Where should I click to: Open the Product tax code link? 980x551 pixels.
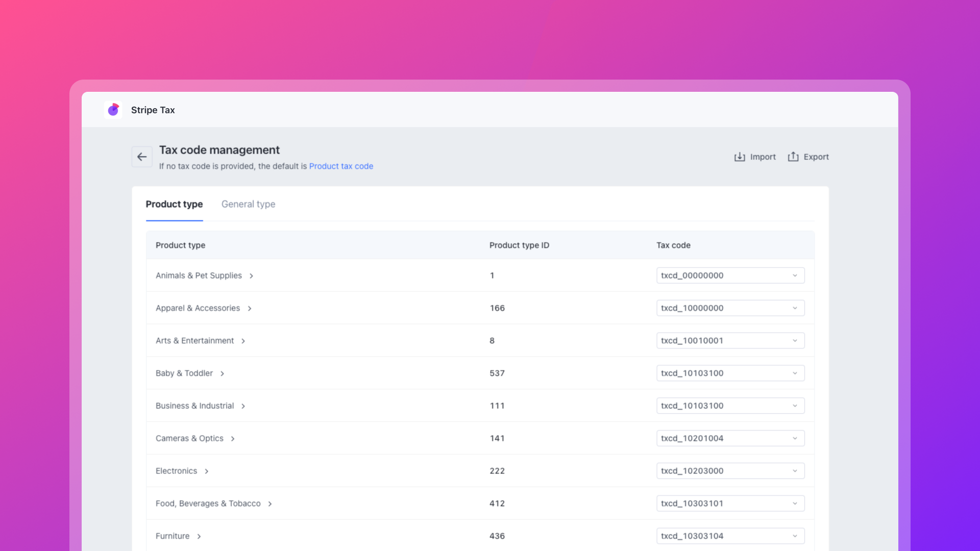(341, 166)
